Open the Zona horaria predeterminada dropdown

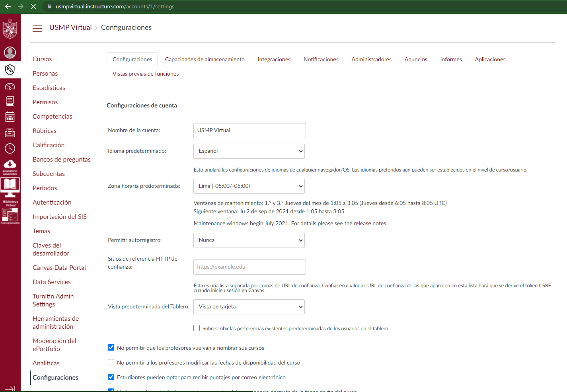[x=249, y=186]
